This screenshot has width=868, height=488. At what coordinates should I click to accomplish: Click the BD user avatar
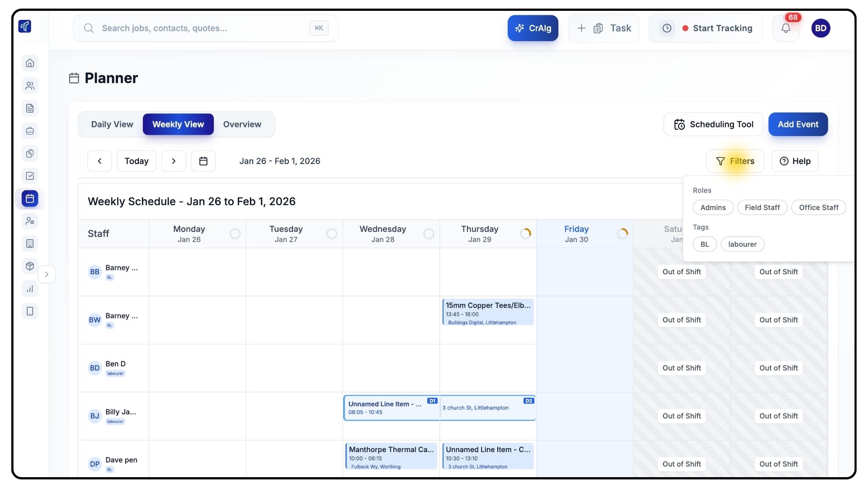pyautogui.click(x=821, y=28)
